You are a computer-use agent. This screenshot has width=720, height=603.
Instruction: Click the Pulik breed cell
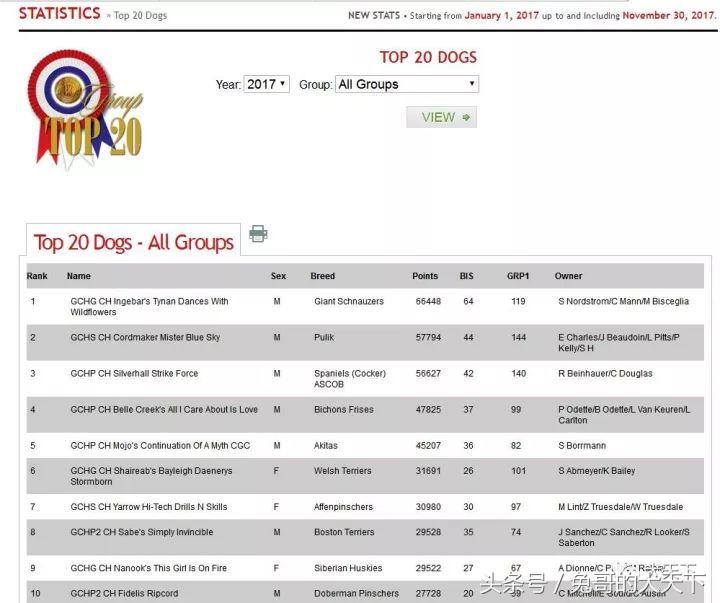click(x=324, y=337)
